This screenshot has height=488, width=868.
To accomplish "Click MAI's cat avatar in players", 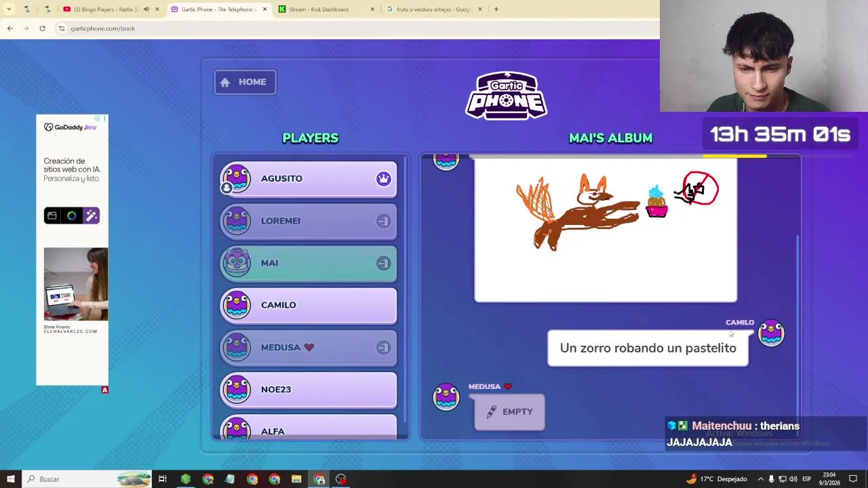I will tap(237, 263).
